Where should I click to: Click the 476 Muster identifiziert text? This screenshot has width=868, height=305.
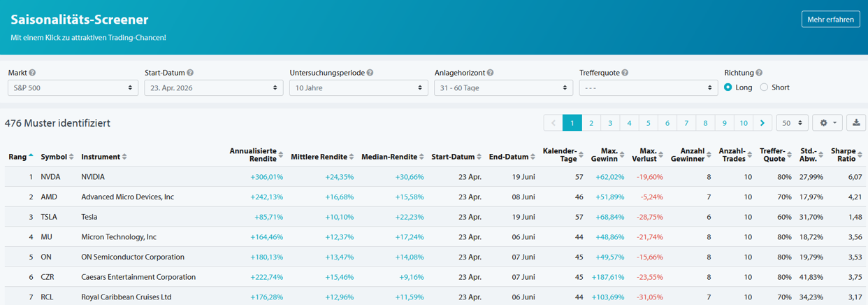click(x=57, y=123)
